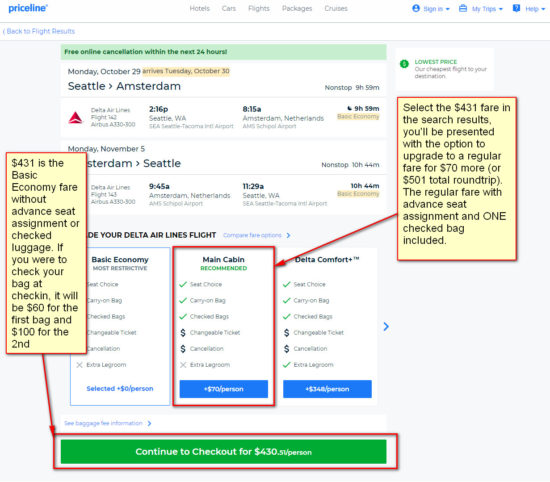Click the Sign in user icon
The width and height of the screenshot is (550, 482).
[x=416, y=8]
